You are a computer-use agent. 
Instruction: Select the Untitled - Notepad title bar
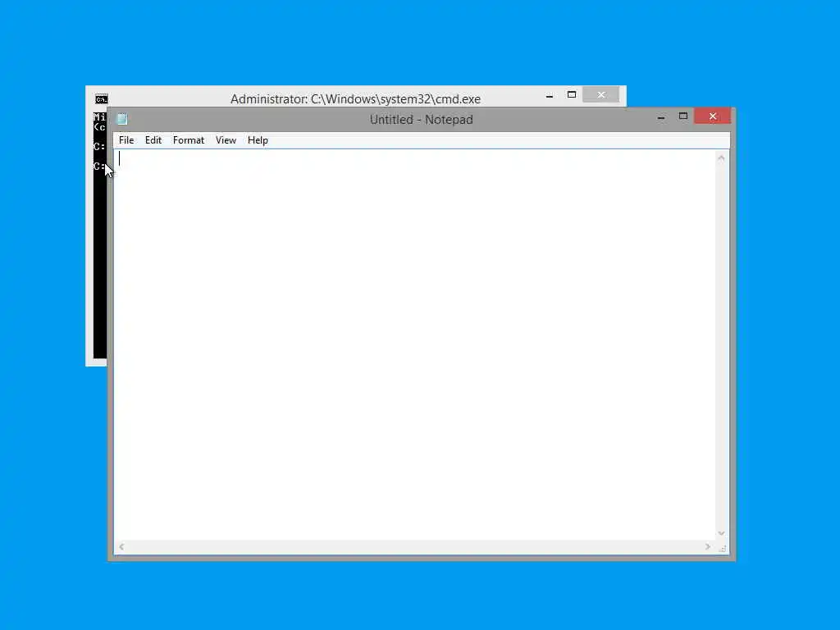tap(421, 120)
